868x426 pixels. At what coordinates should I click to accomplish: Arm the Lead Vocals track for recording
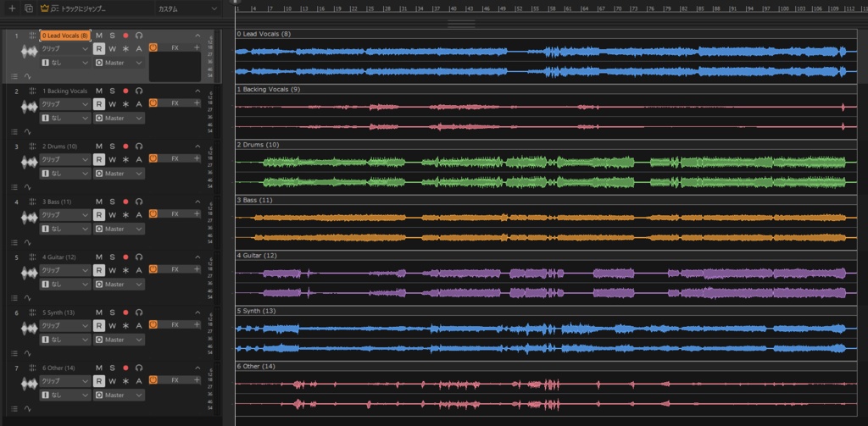pyautogui.click(x=125, y=36)
